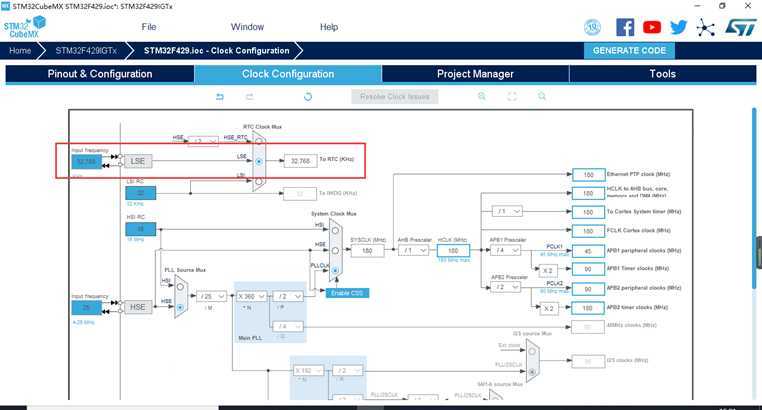Open the APB1 Prescaler /4 dropdown
This screenshot has height=410, width=762.
pos(505,250)
